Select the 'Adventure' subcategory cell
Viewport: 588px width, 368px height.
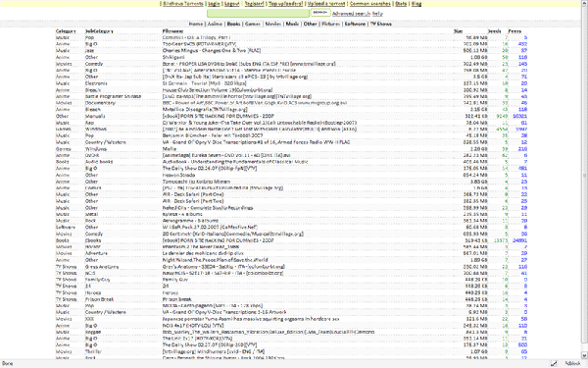pos(96,253)
